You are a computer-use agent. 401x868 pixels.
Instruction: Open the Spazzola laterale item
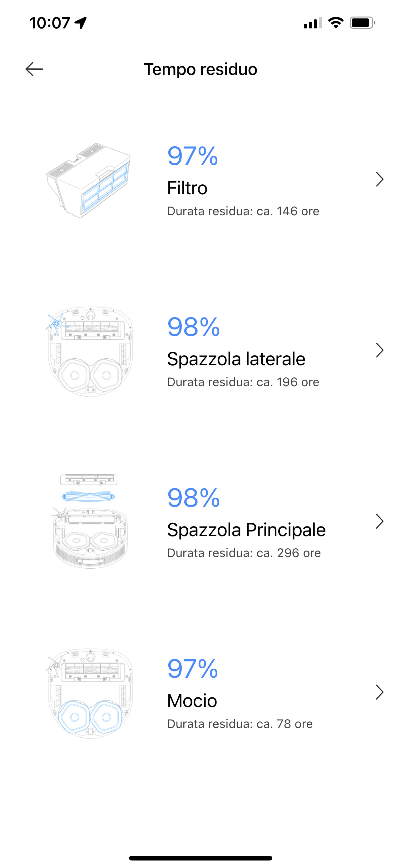(200, 351)
